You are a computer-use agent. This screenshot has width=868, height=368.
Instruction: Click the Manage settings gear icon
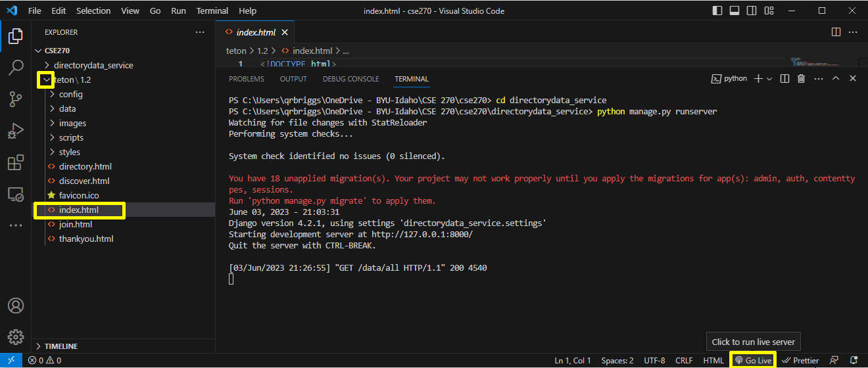click(16, 337)
